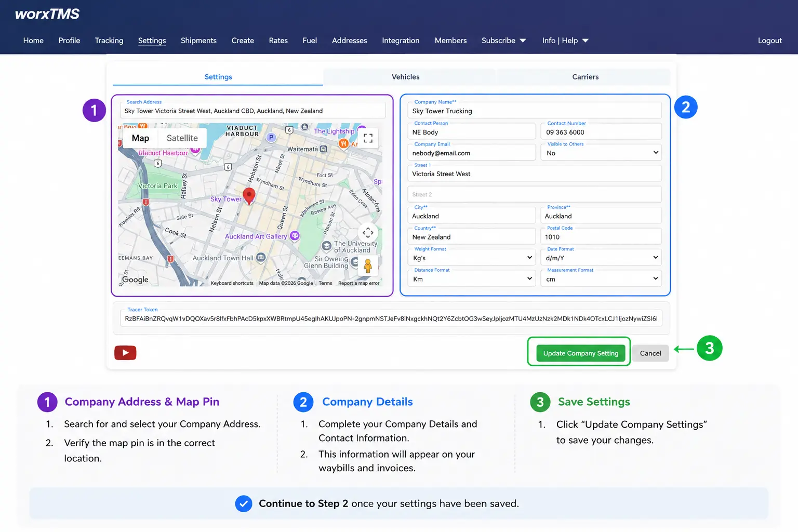Open Keyboard shortcuts on the map

pyautogui.click(x=232, y=283)
